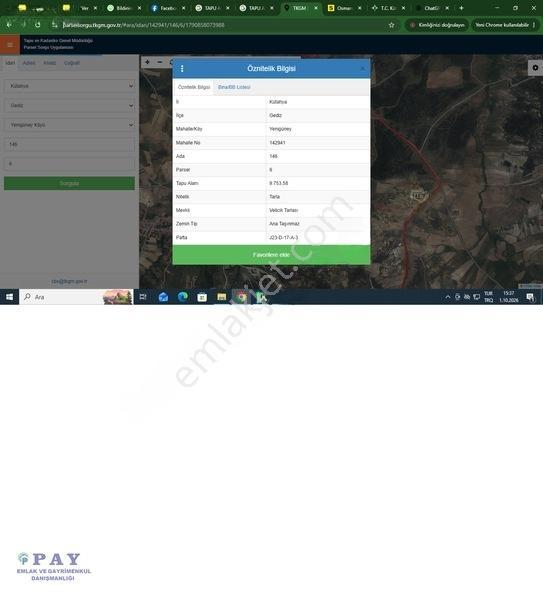Switch to the Bildirim browser tab
This screenshot has width=543, height=600.
coord(123,8)
